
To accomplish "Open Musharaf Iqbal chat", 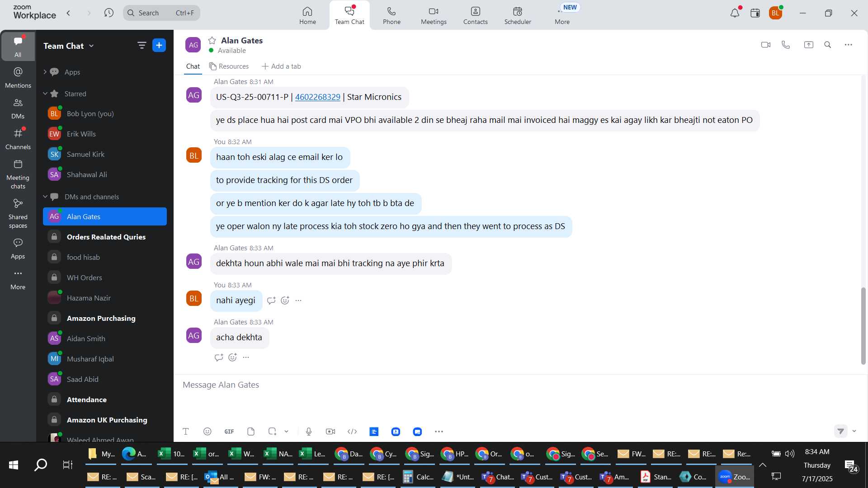I will [x=105, y=359].
